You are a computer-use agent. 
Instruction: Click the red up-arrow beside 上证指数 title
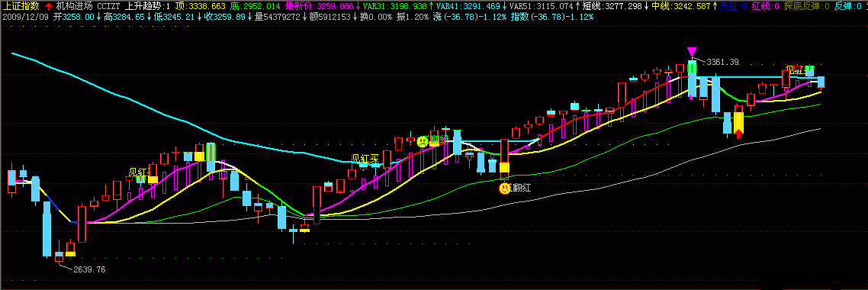48,7
